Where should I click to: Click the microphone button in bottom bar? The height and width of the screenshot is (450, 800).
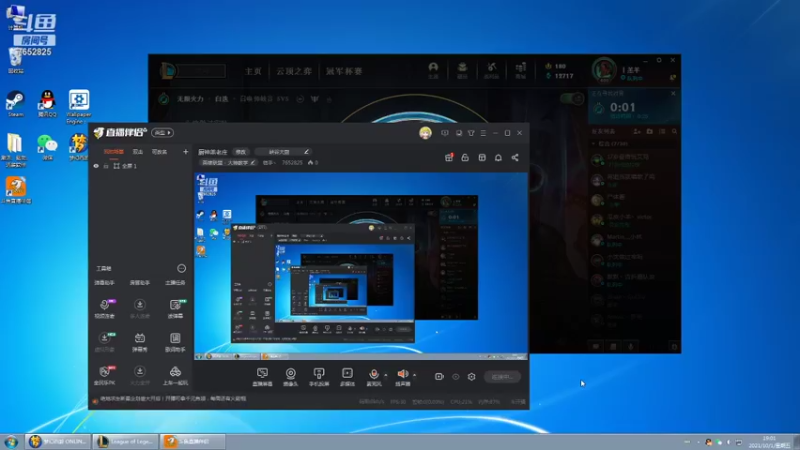pos(374,377)
